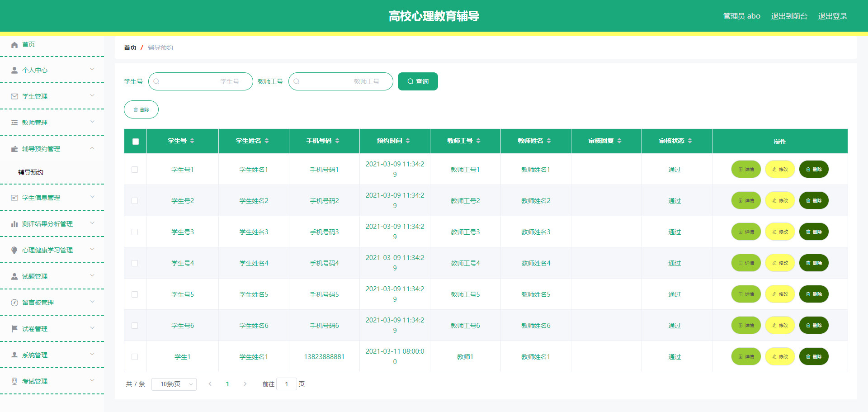
Task: Check the row checkbox for 学生号5
Action: (x=135, y=294)
